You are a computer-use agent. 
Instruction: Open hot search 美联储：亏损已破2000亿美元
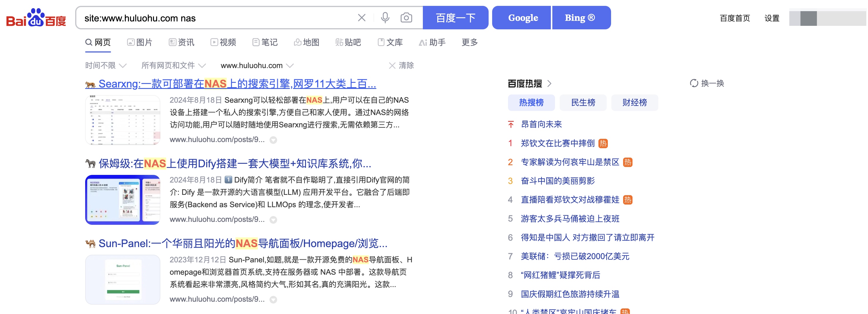(575, 256)
